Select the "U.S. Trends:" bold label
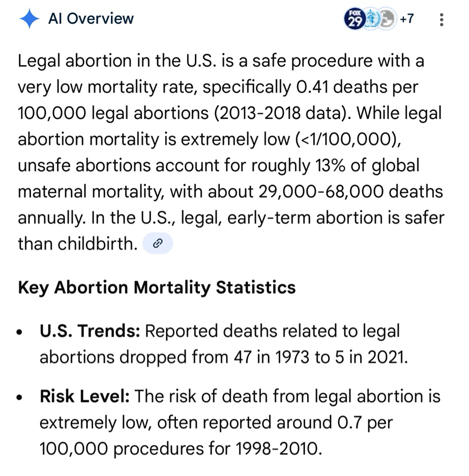Screen dimensions: 469x476 pos(90,332)
